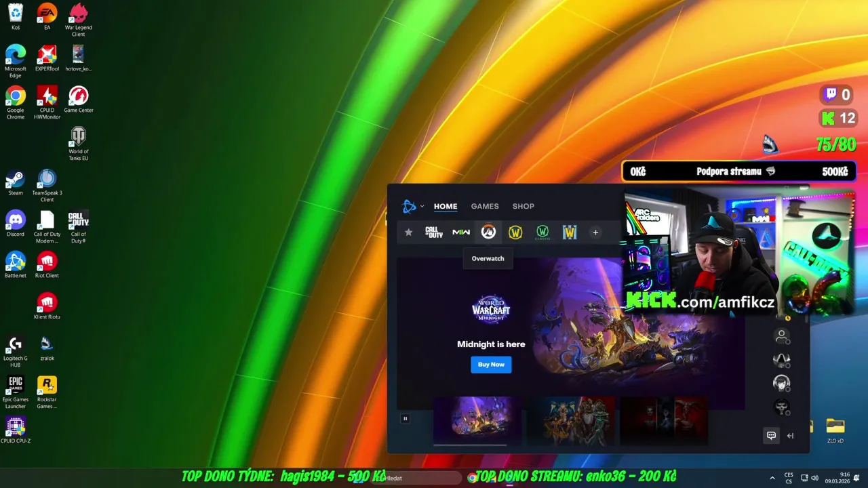
Task: Click the Buy Now button
Action: click(x=491, y=365)
